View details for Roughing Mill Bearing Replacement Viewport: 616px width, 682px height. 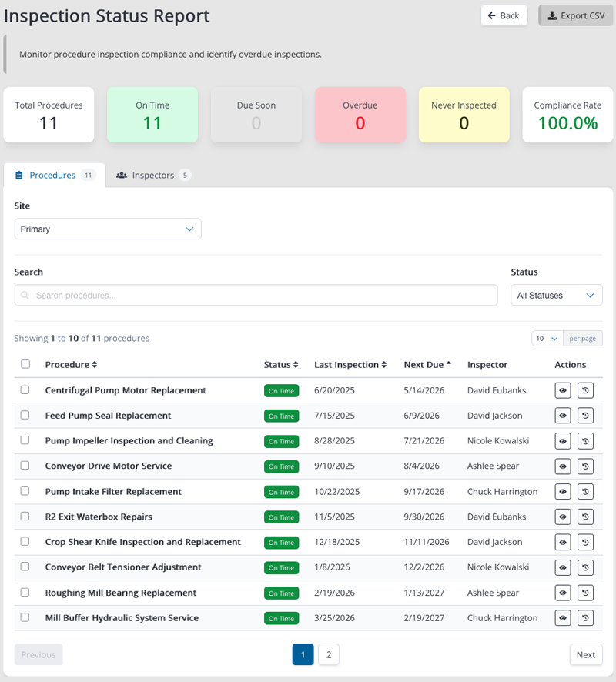(563, 593)
